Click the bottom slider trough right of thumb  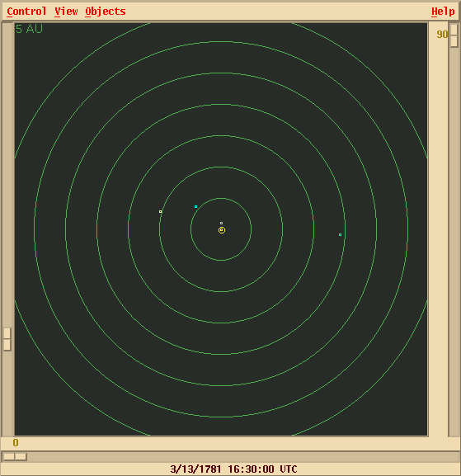(242, 456)
